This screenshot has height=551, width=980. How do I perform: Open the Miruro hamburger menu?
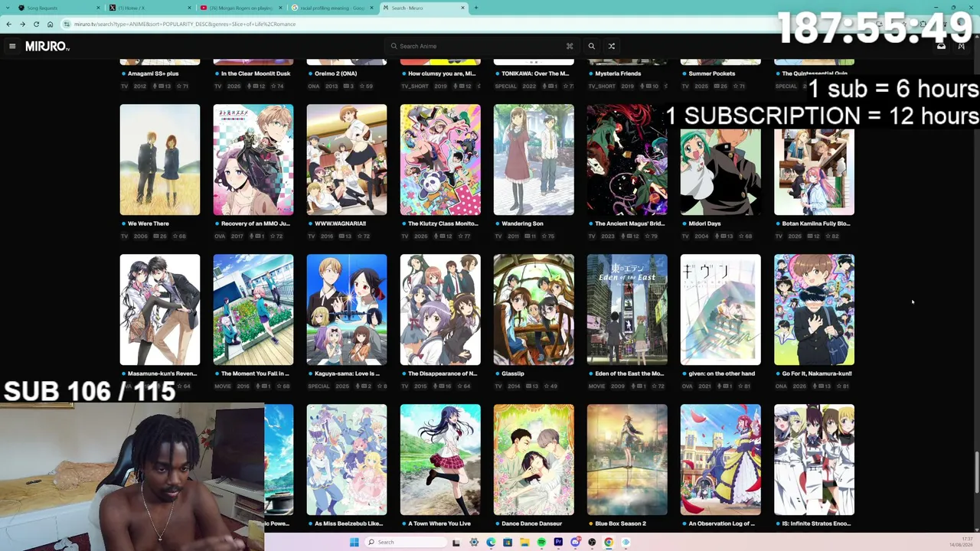[12, 46]
